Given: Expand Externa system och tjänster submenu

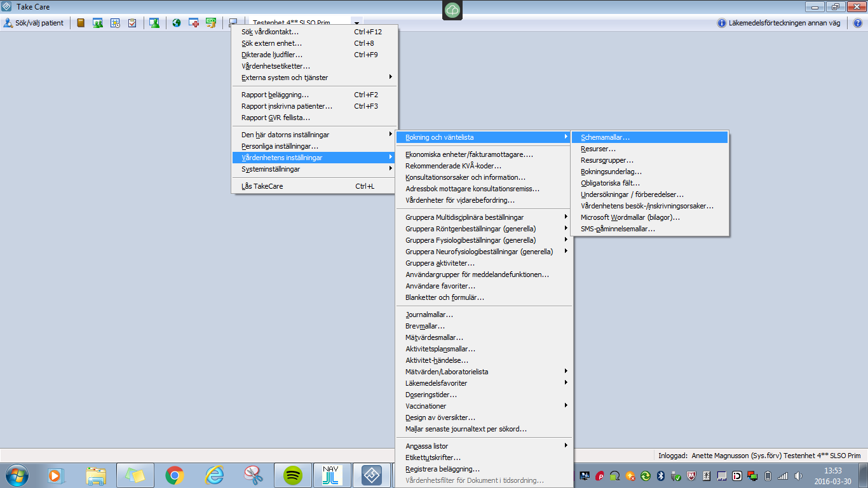Looking at the screenshot, I should (x=315, y=78).
